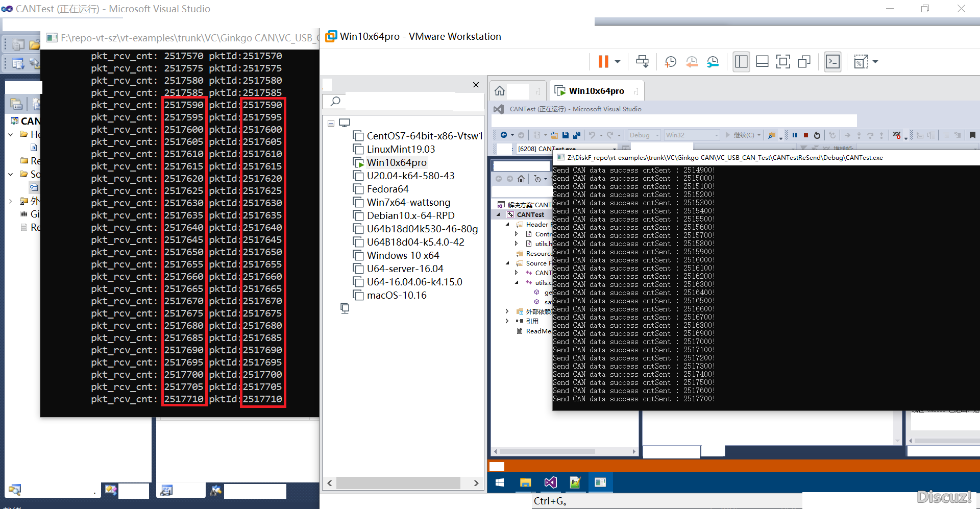
Task: Collapse Header Files folder in Solution Explorer
Action: [x=507, y=225]
